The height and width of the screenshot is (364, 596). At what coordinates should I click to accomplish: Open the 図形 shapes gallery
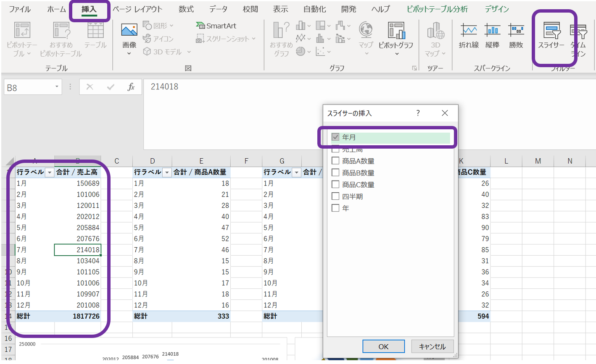pyautogui.click(x=158, y=26)
